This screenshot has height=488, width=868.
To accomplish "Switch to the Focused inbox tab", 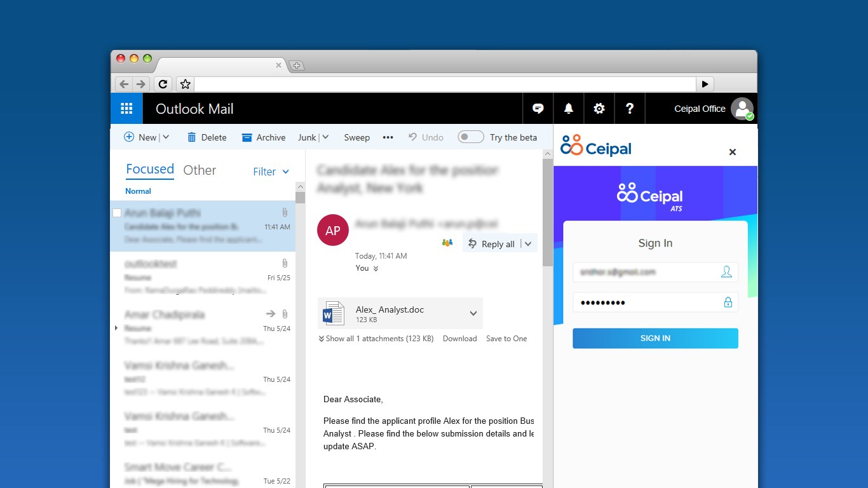I will point(150,169).
